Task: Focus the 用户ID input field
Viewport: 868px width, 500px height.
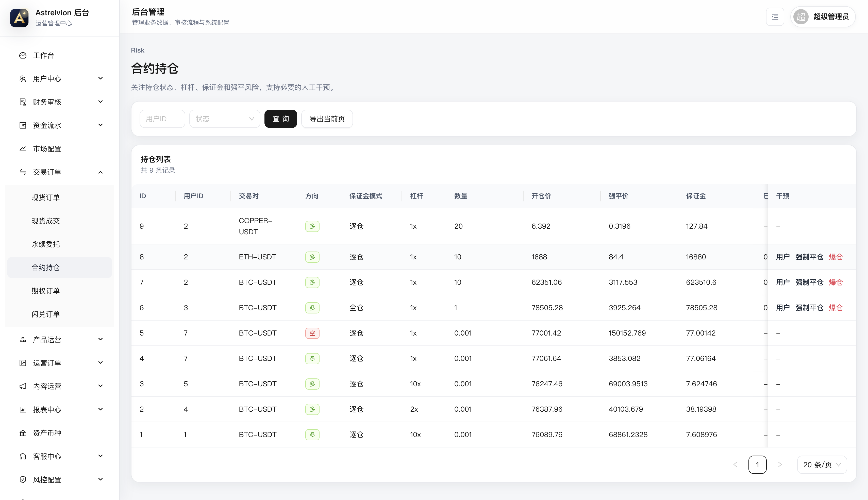Action: pyautogui.click(x=162, y=119)
